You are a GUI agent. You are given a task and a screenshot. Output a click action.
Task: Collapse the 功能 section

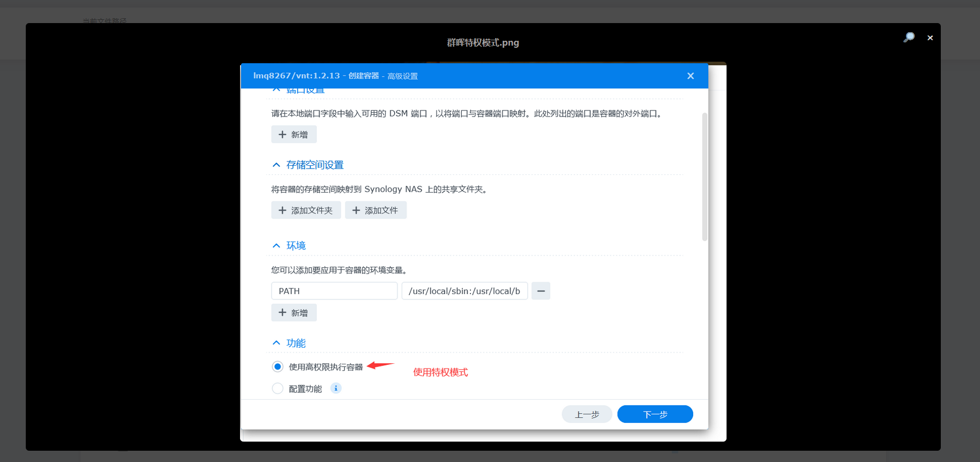tap(276, 343)
